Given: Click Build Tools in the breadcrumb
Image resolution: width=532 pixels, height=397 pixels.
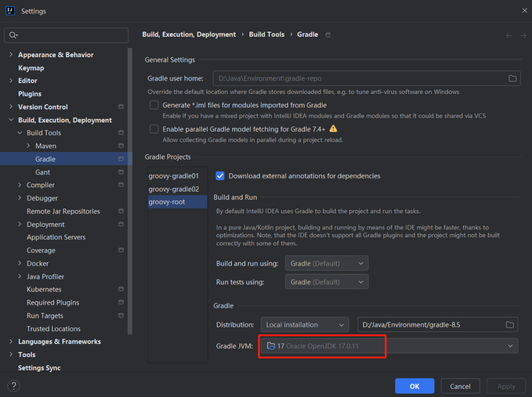Looking at the screenshot, I should 267,34.
